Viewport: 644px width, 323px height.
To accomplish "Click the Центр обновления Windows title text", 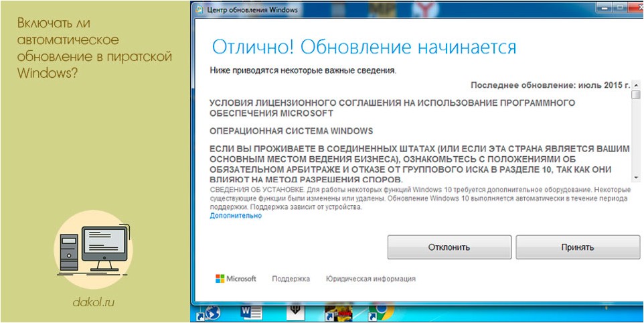I will (x=252, y=9).
